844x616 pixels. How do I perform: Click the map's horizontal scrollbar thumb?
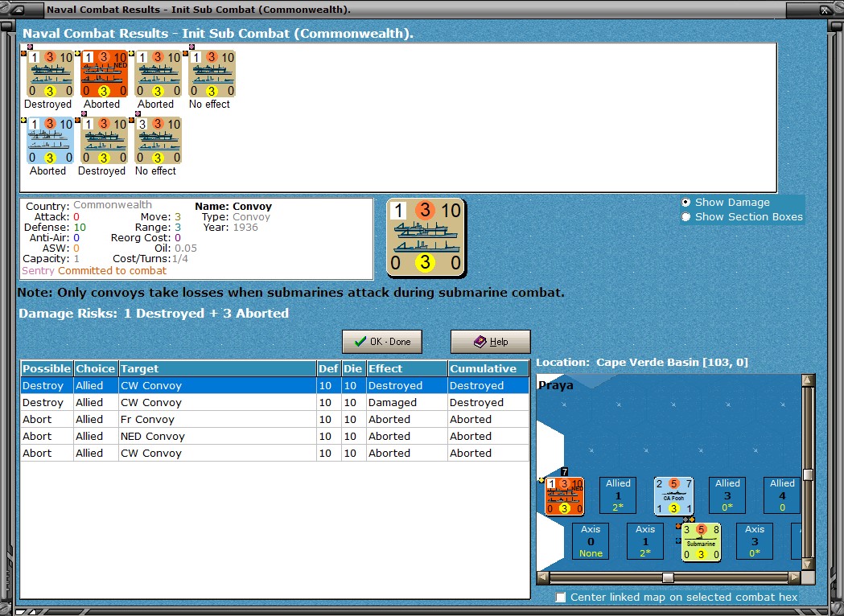(668, 578)
